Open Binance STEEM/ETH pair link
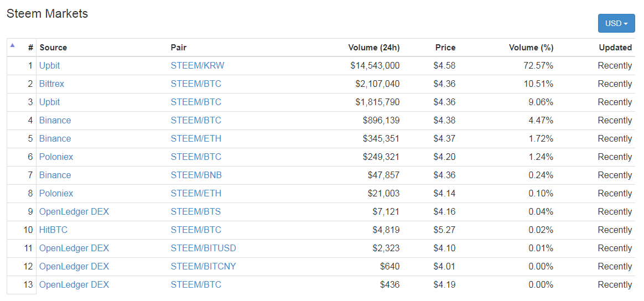 coord(196,138)
